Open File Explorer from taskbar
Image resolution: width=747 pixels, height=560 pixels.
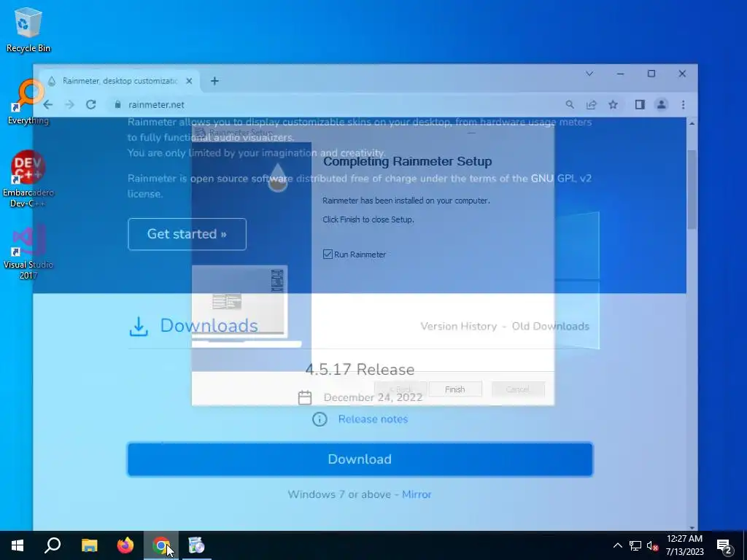pos(89,545)
